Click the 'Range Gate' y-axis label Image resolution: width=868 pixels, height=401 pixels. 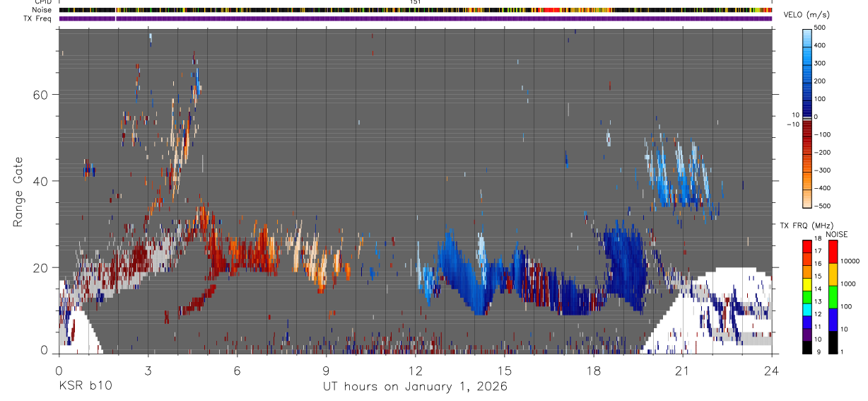pos(17,192)
